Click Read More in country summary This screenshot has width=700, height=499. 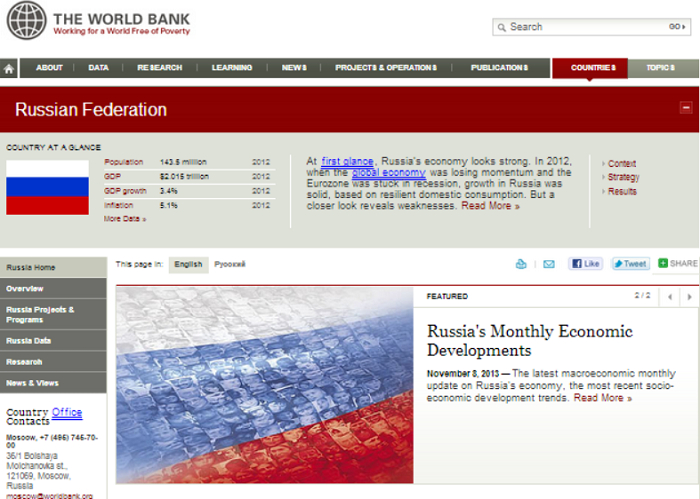point(490,206)
